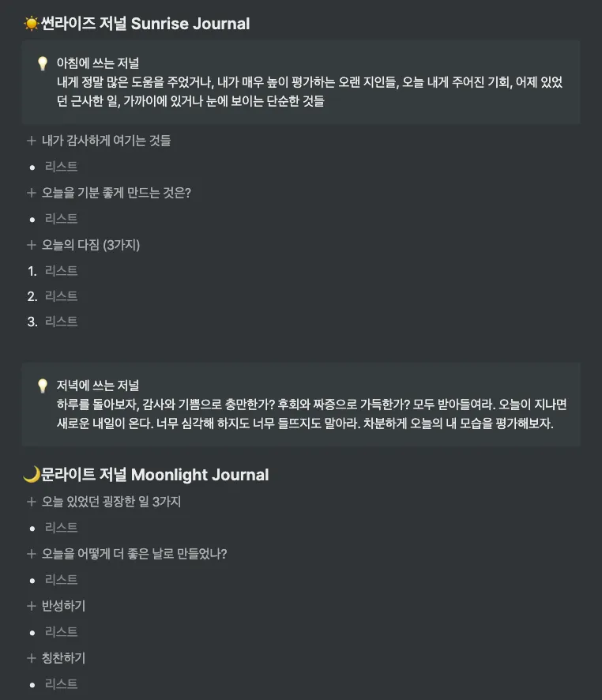This screenshot has width=602, height=700.
Task: Click the second numbered 리스트 item
Action: tap(61, 296)
